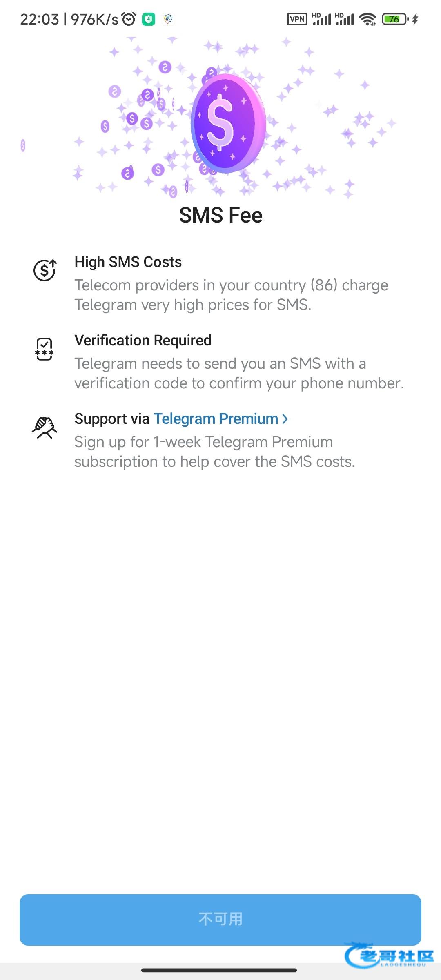Image resolution: width=441 pixels, height=980 pixels.
Task: Tap the battery level indicator
Action: (394, 19)
